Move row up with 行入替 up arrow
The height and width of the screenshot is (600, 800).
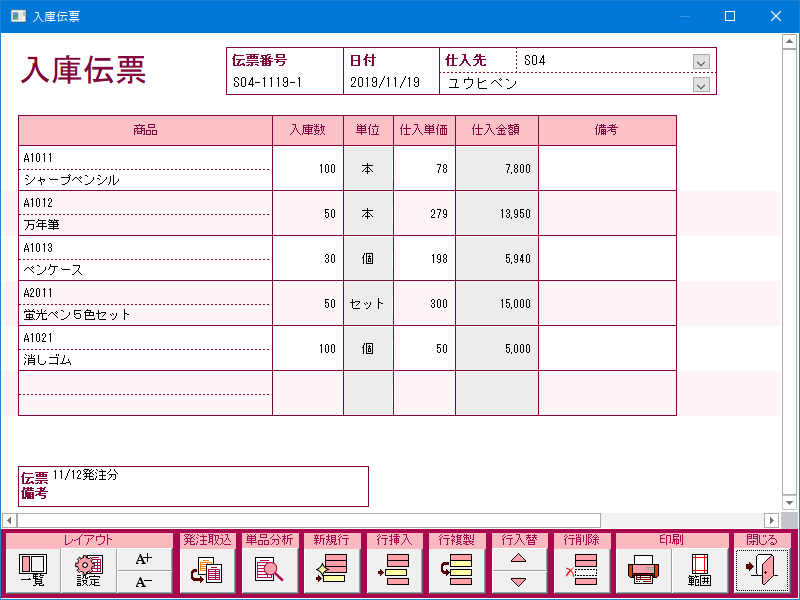(518, 559)
